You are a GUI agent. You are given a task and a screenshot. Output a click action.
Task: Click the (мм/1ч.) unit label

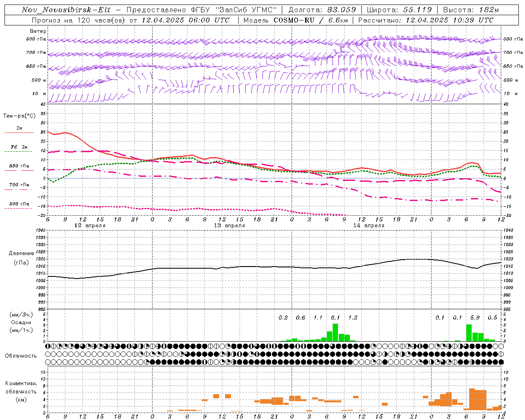(21, 330)
